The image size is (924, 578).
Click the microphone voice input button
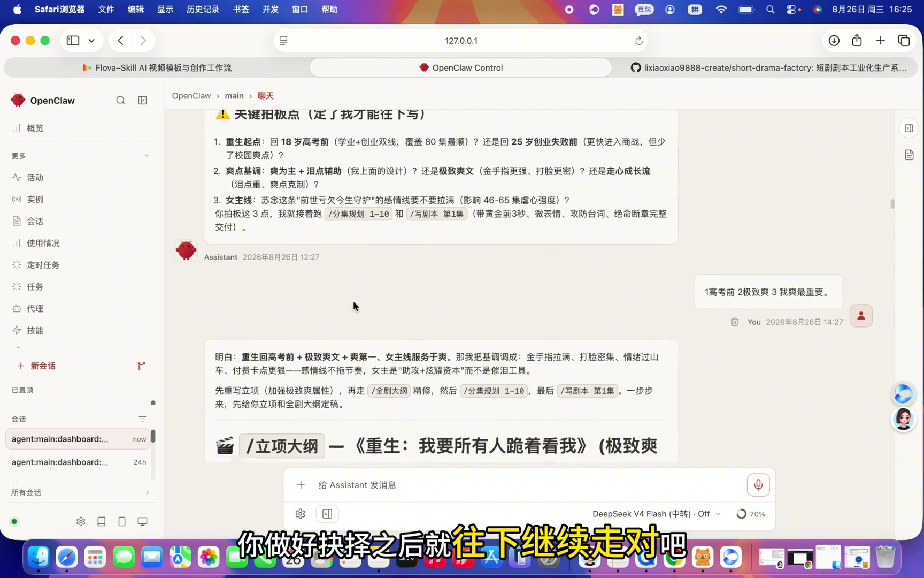point(758,485)
